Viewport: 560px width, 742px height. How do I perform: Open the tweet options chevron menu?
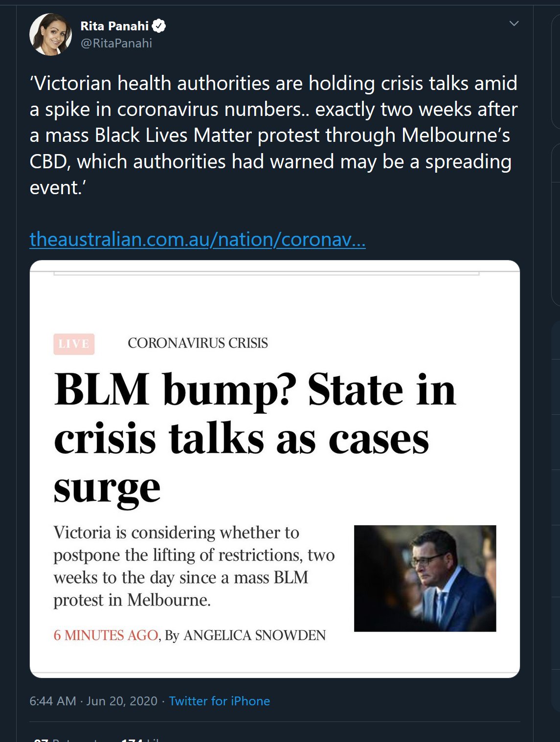[x=514, y=23]
